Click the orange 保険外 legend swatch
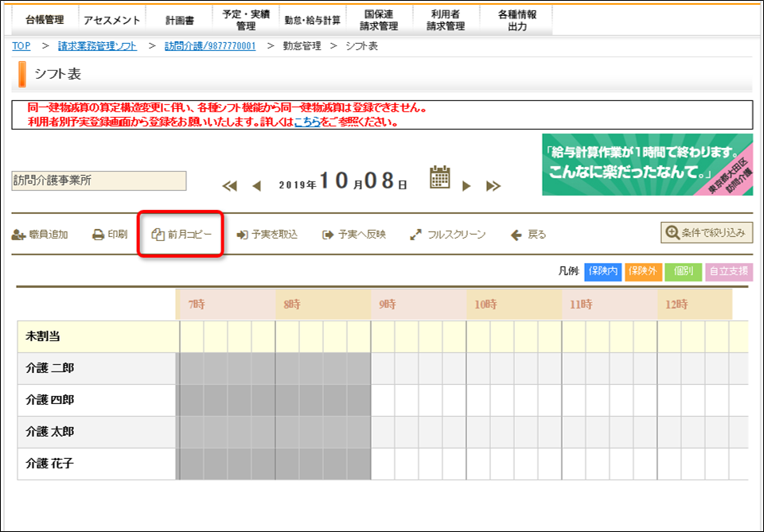 pos(643,272)
